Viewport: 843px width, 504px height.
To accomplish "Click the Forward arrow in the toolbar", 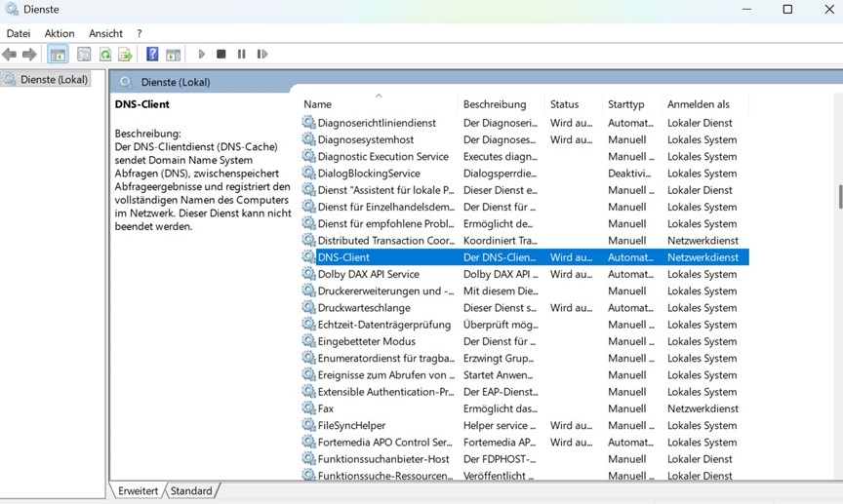I will coord(29,55).
